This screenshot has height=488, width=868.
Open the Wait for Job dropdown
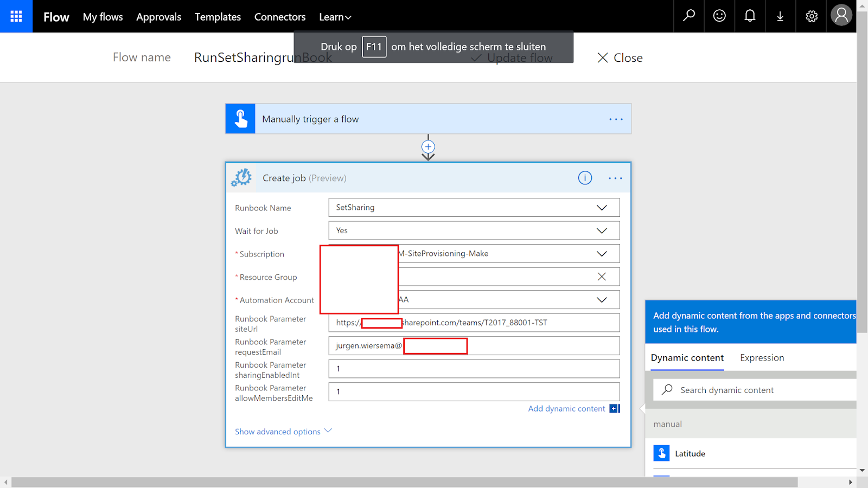coord(602,230)
